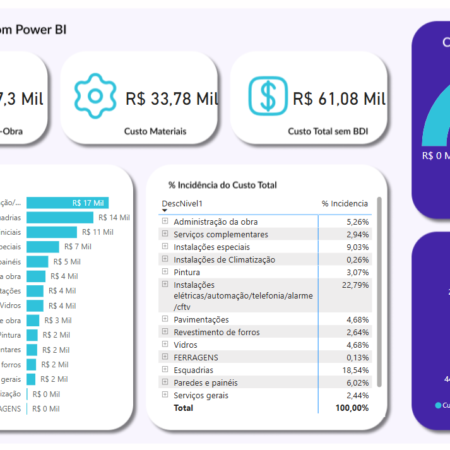Click the 22,79% incidence value
The image size is (450, 450).
click(x=355, y=285)
